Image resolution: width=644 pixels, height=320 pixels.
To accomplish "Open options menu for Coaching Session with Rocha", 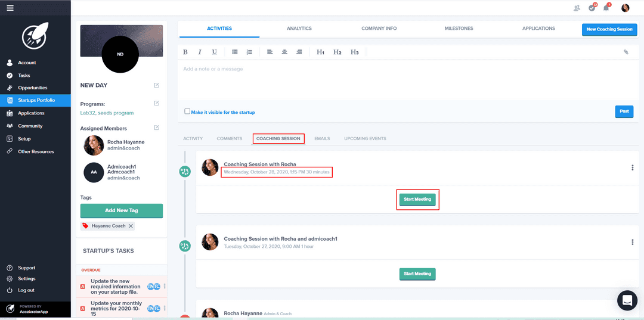I will 633,167.
